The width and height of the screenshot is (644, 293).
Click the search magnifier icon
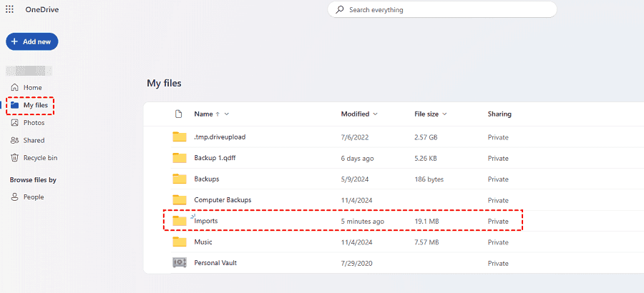(340, 10)
